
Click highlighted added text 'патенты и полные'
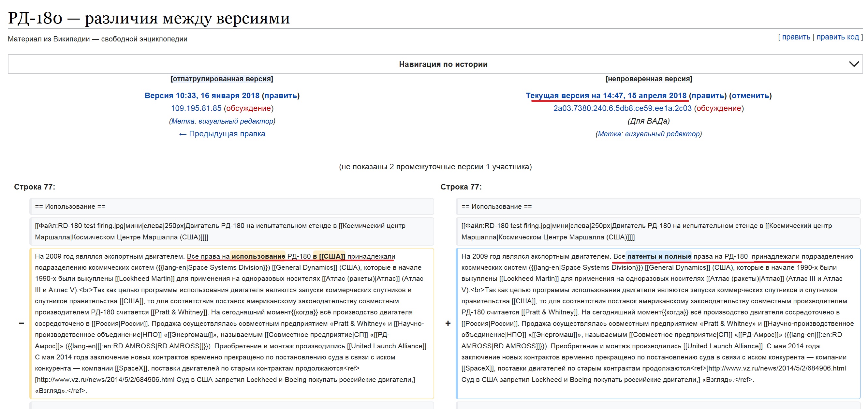coord(659,256)
